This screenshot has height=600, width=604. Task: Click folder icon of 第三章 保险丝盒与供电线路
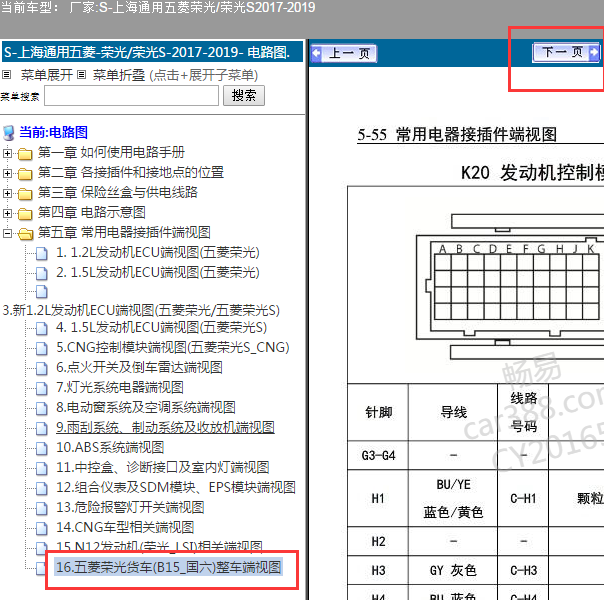tap(25, 194)
